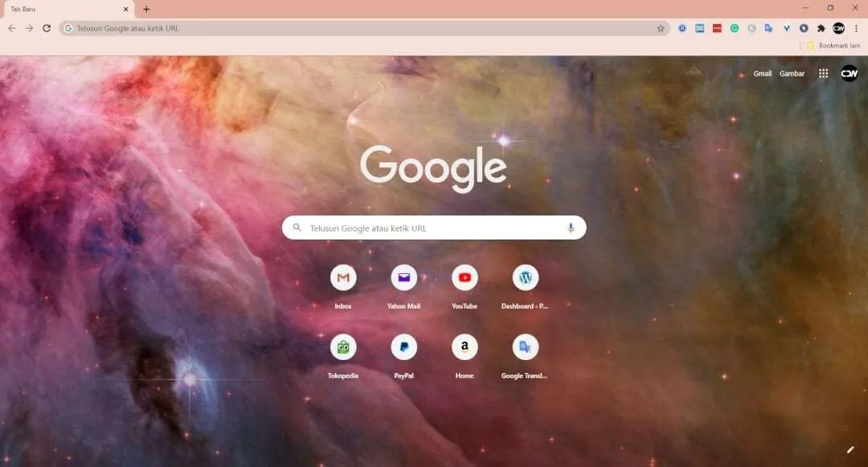Click the blue square extension icon
Screen dimensions: 868x467
point(700,28)
